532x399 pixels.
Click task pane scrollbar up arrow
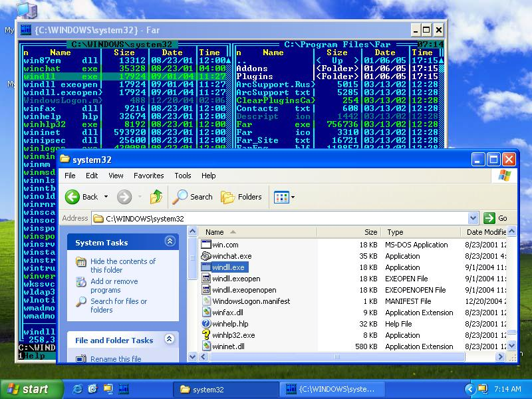(192, 231)
